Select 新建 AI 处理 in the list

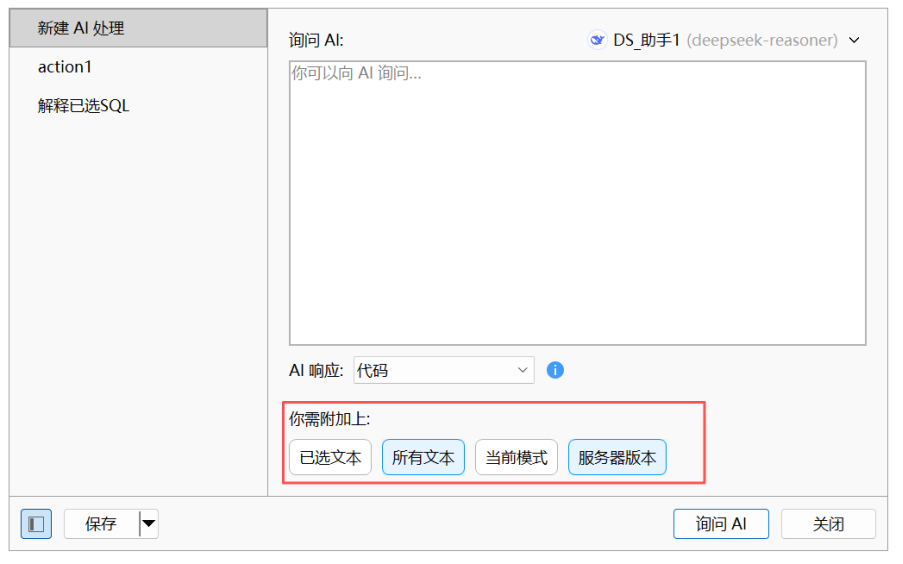point(81,28)
